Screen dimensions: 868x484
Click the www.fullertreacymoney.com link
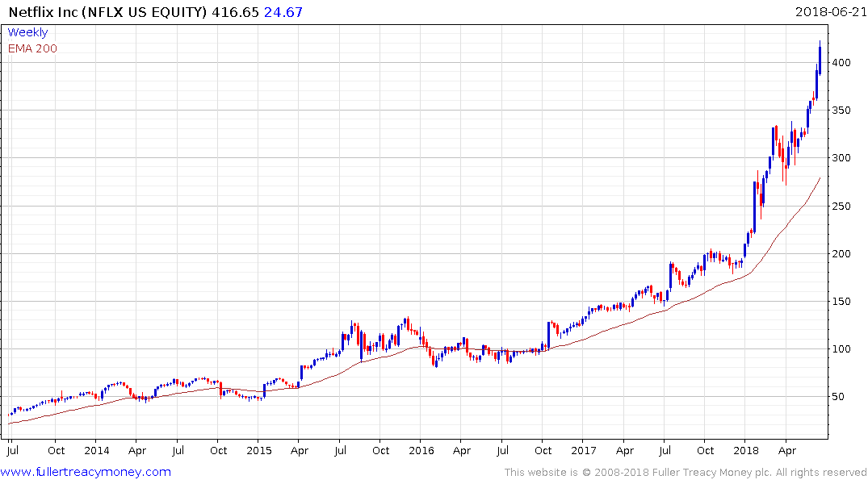click(86, 472)
